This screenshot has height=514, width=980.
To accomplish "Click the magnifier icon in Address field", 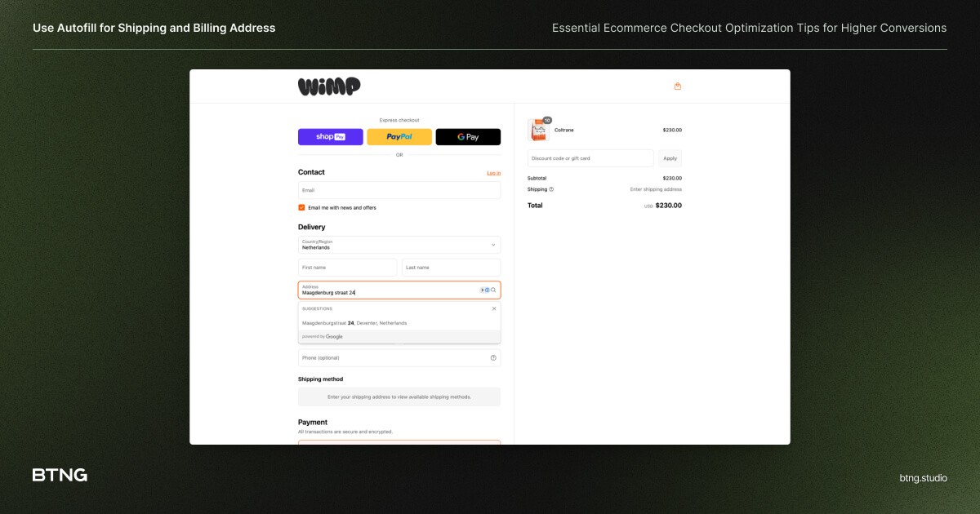I will 493,290.
